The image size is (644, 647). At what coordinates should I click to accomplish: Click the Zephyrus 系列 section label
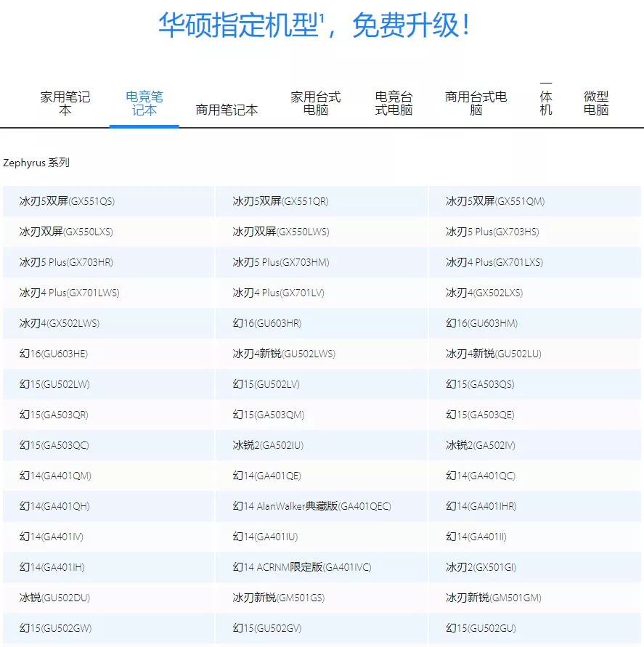[x=36, y=163]
